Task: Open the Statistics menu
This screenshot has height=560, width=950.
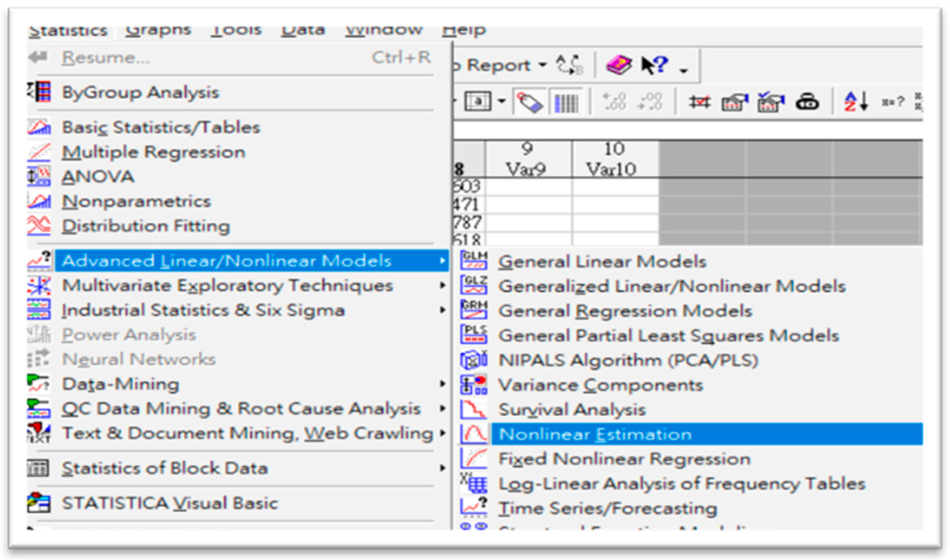Action: (68, 30)
